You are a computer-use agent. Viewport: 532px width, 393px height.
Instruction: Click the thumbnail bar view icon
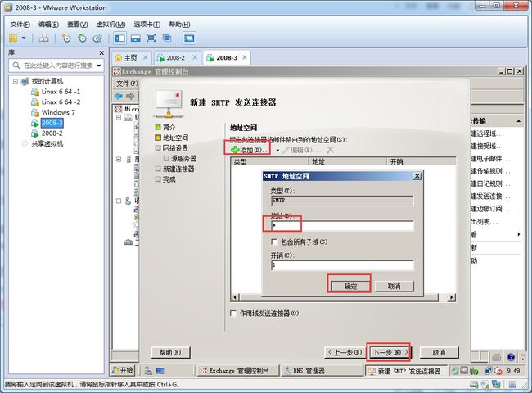(x=135, y=38)
